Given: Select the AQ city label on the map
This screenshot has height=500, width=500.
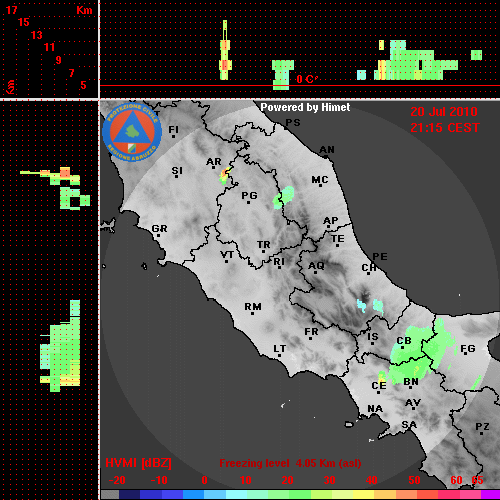Looking at the screenshot, I should 316,266.
